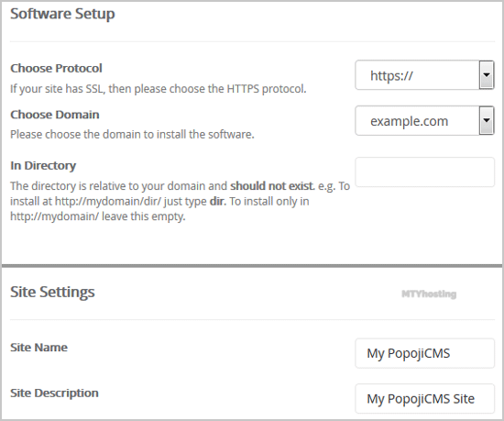Click the SSL HTTPS protocol help text

159,89
